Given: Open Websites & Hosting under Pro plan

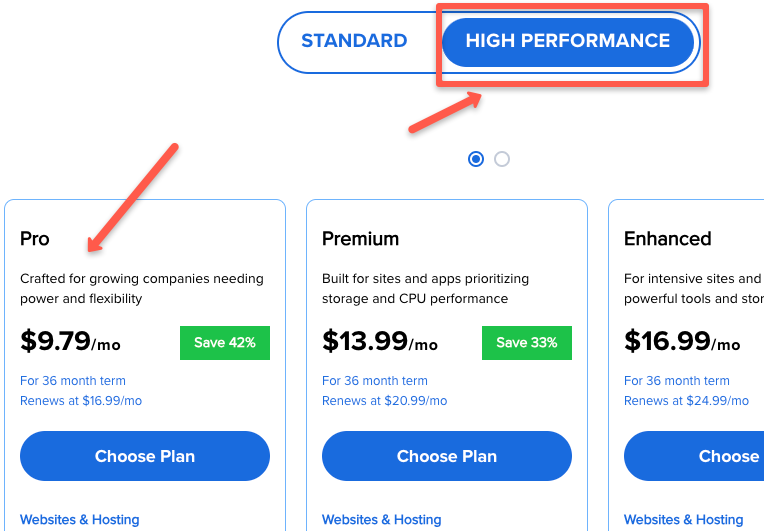Looking at the screenshot, I should pyautogui.click(x=80, y=520).
